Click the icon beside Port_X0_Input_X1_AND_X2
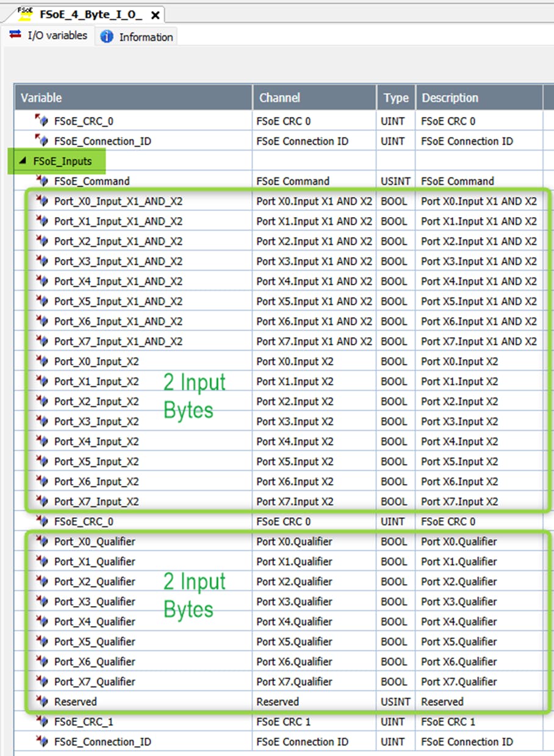The width and height of the screenshot is (554, 756). [x=42, y=201]
